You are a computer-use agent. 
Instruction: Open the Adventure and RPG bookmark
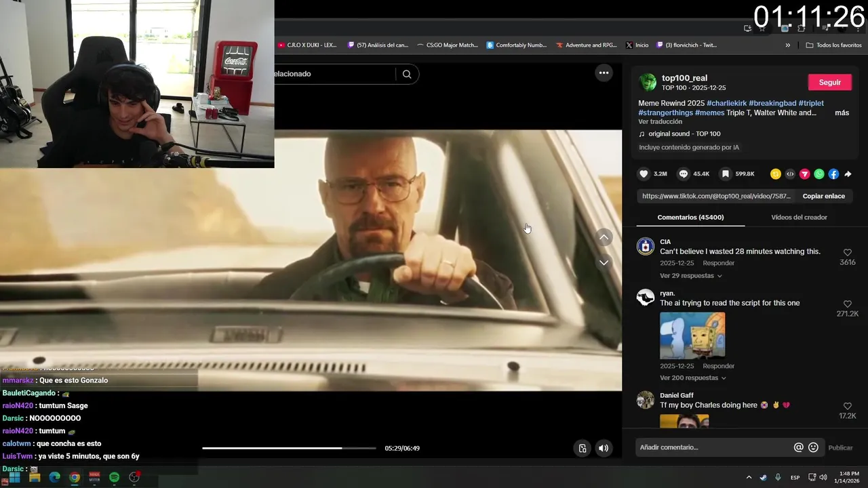[x=587, y=45]
